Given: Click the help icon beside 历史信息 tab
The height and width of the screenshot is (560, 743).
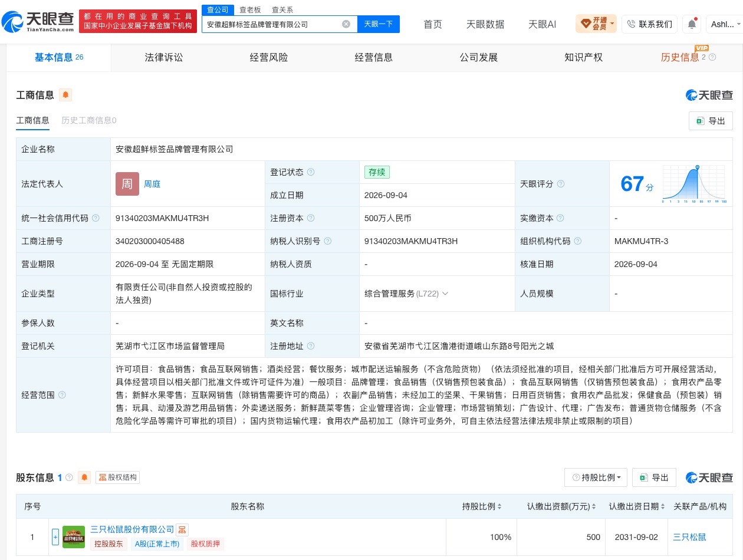Looking at the screenshot, I should point(712,57).
